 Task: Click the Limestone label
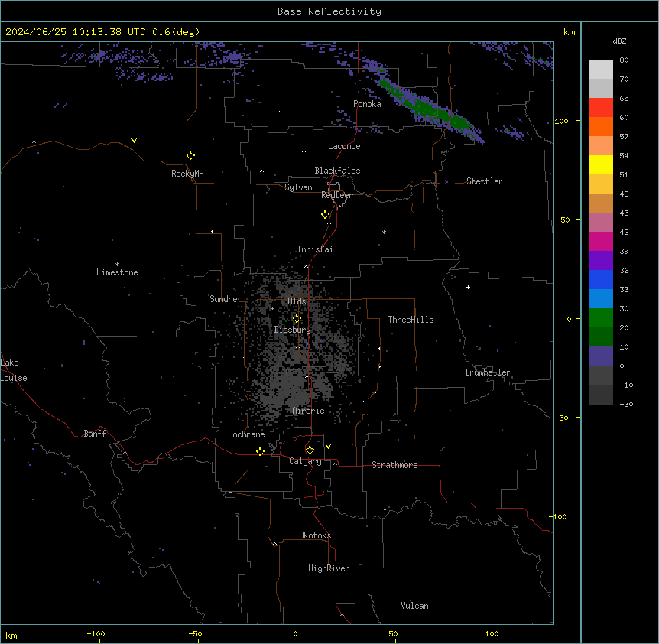117,272
